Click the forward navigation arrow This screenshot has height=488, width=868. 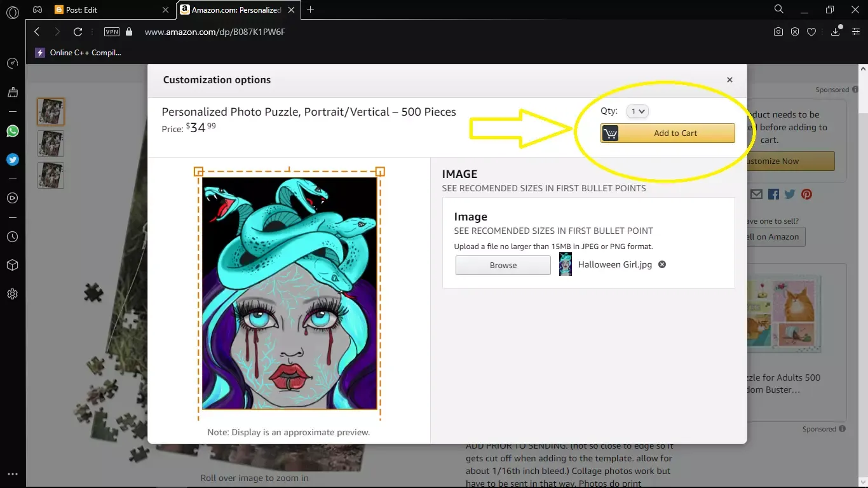[x=57, y=32]
